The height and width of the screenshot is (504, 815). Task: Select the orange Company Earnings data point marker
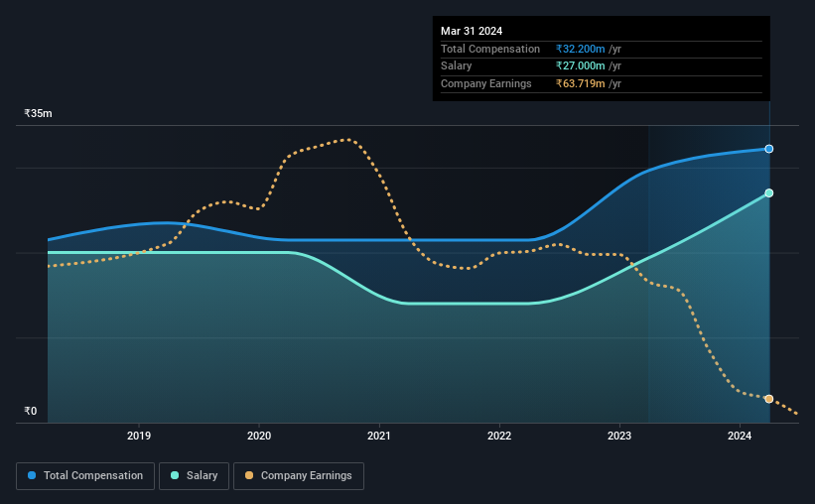pos(768,399)
